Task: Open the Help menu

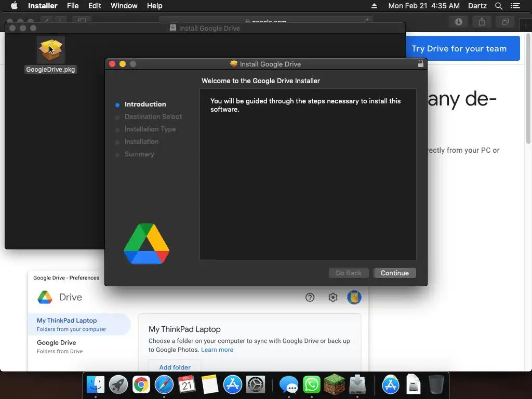Action: click(x=154, y=6)
